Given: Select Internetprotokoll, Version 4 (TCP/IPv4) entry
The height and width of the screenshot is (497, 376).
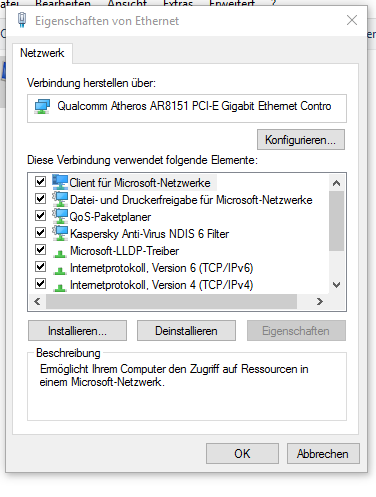Looking at the screenshot, I should click(161, 285).
